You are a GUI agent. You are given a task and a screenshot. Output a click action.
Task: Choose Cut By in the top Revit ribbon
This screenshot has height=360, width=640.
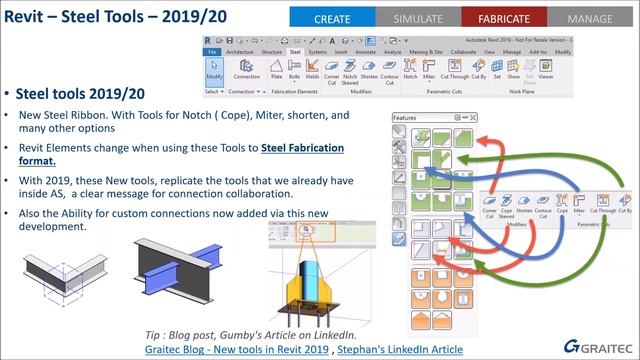coord(478,69)
